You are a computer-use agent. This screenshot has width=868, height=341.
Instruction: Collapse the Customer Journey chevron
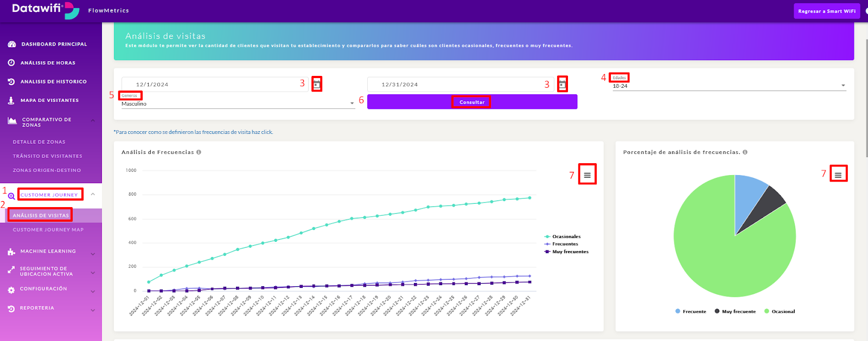tap(93, 194)
